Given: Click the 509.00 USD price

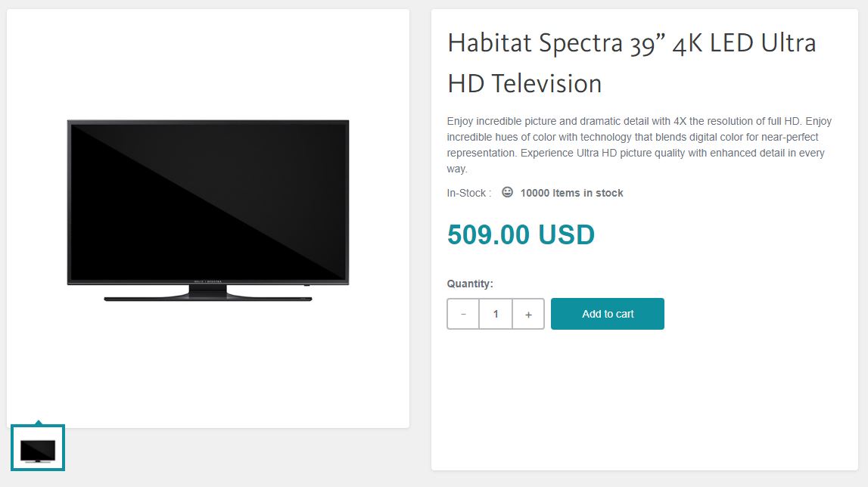Looking at the screenshot, I should point(521,234).
